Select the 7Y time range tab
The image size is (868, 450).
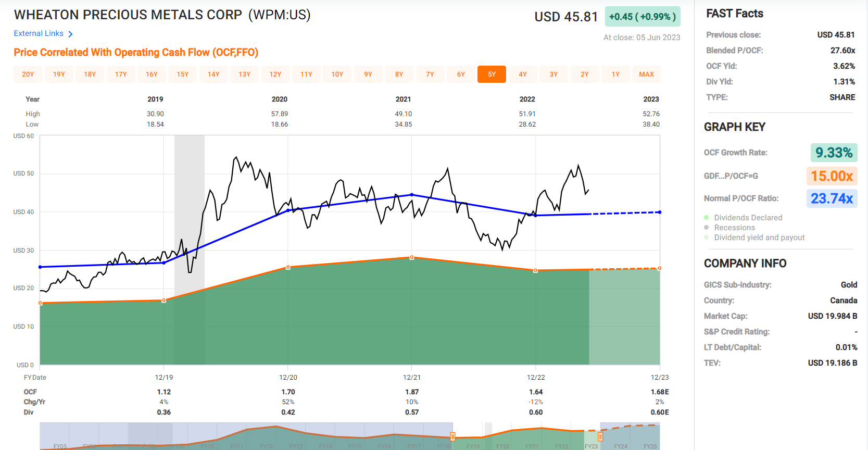430,74
